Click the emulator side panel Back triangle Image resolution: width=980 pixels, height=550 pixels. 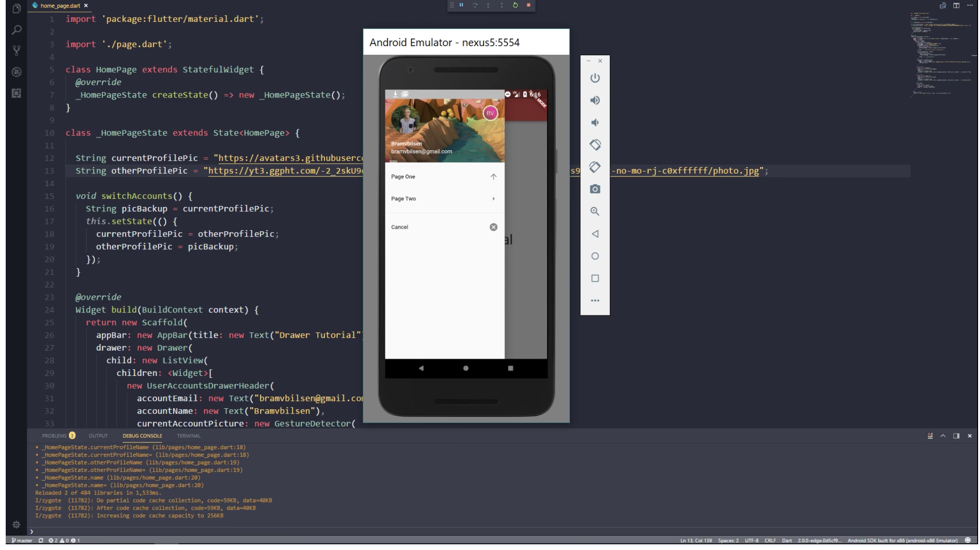595,234
